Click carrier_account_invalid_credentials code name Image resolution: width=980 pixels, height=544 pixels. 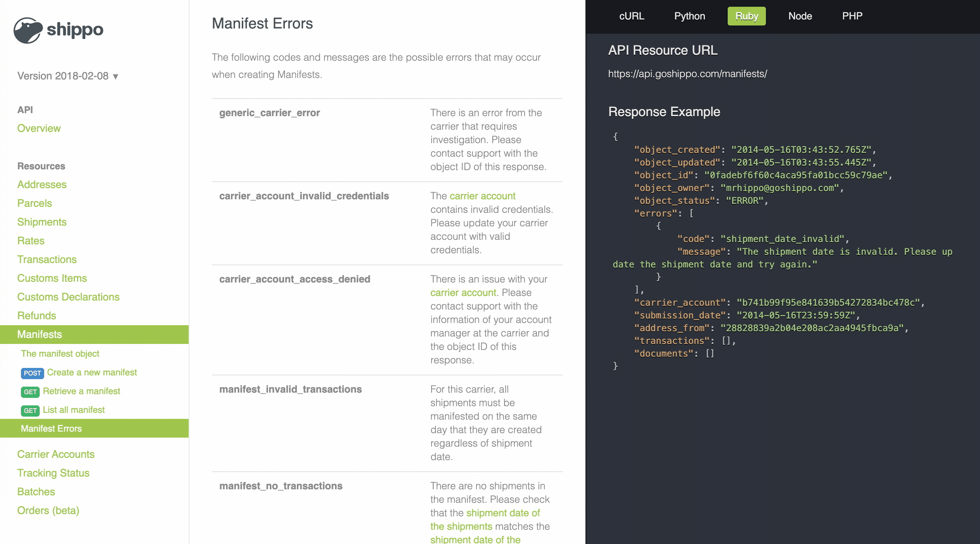[304, 196]
